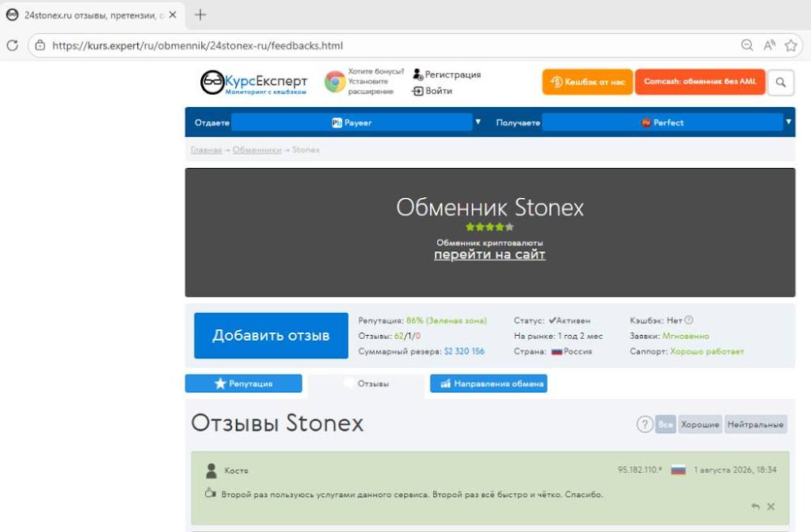Close the 24stonex.ru browser tab
Screen dimensions: 811x532
(x=173, y=15)
